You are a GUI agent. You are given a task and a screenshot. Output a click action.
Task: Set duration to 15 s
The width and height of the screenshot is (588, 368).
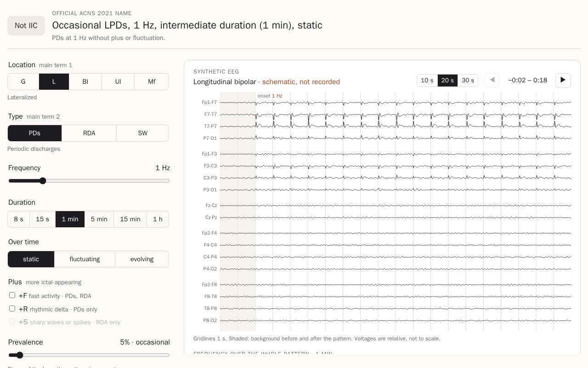click(x=43, y=219)
